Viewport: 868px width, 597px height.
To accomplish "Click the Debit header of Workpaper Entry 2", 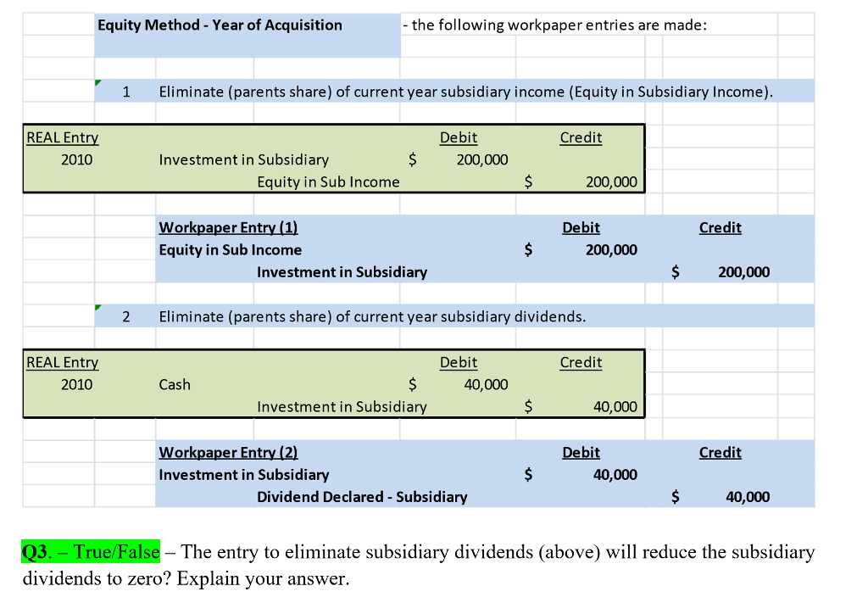I will (581, 453).
